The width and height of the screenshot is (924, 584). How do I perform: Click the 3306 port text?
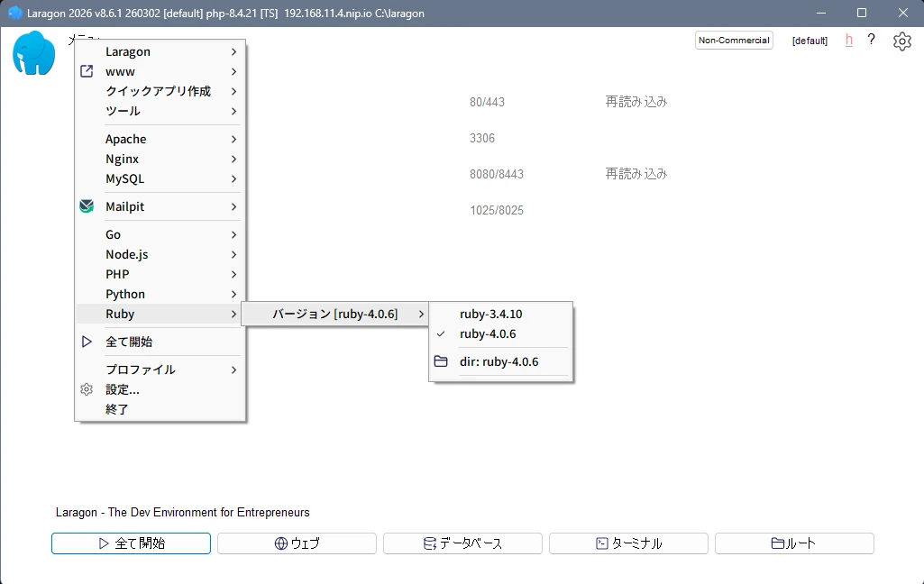(482, 138)
